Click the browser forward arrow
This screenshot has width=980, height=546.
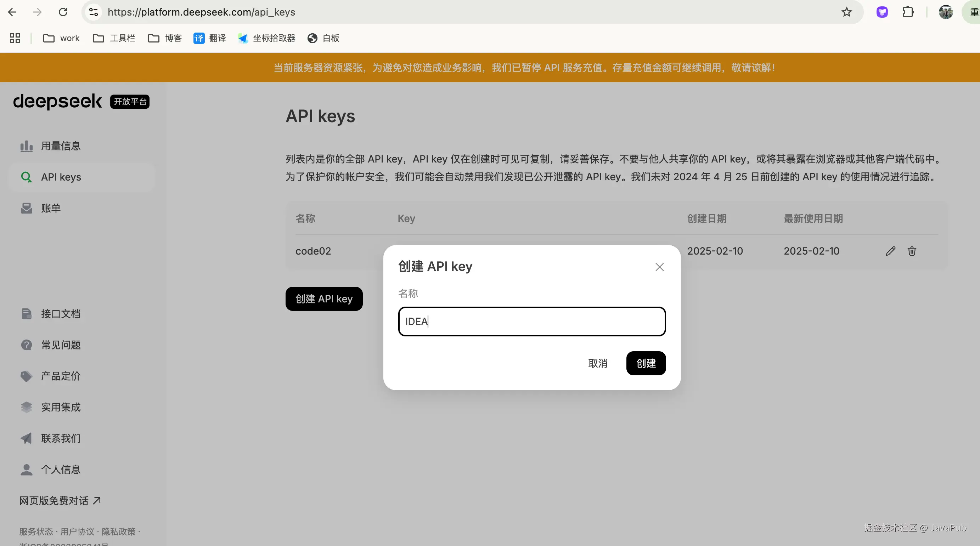37,12
